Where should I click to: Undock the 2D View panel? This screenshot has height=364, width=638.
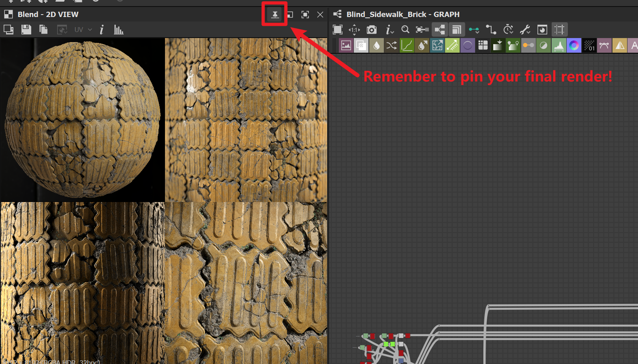[x=290, y=15]
